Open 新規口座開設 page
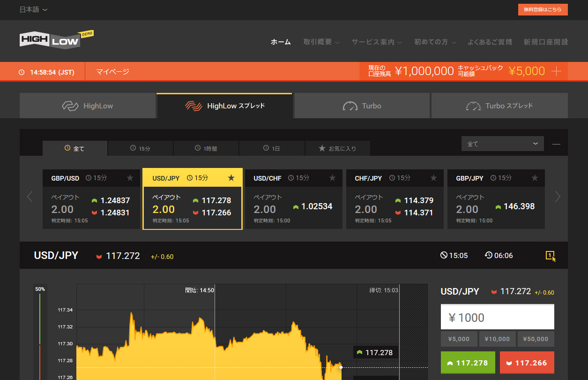Image resolution: width=588 pixels, height=380 pixels. 546,42
